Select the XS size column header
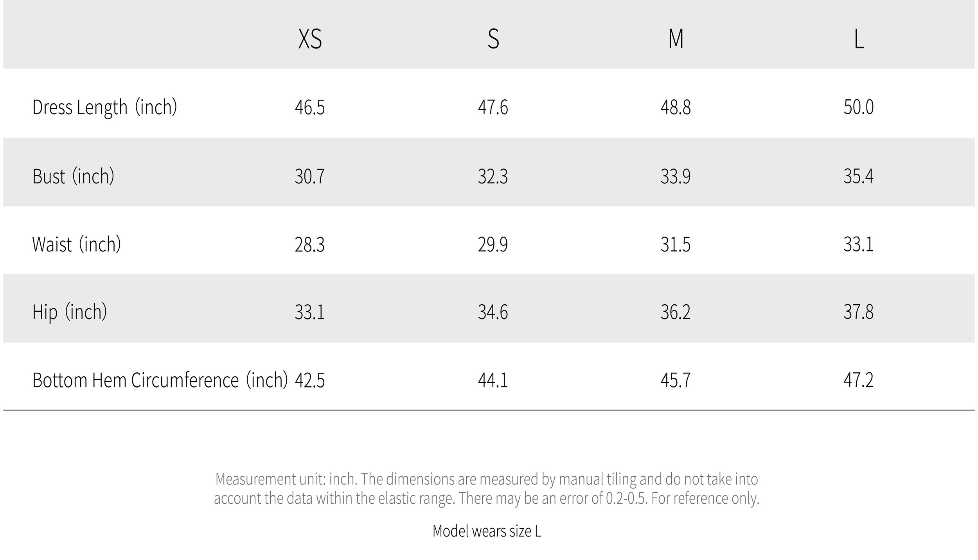 310,39
